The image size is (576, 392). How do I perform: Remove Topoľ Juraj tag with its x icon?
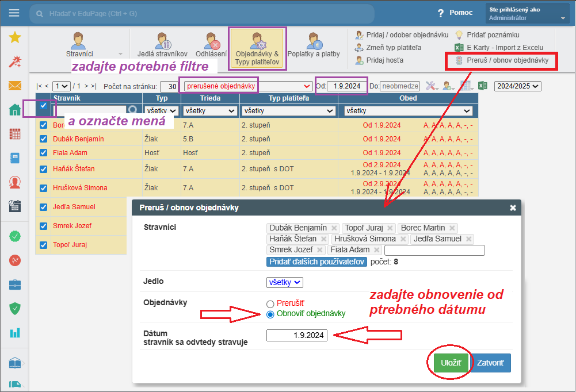pyautogui.click(x=390, y=228)
